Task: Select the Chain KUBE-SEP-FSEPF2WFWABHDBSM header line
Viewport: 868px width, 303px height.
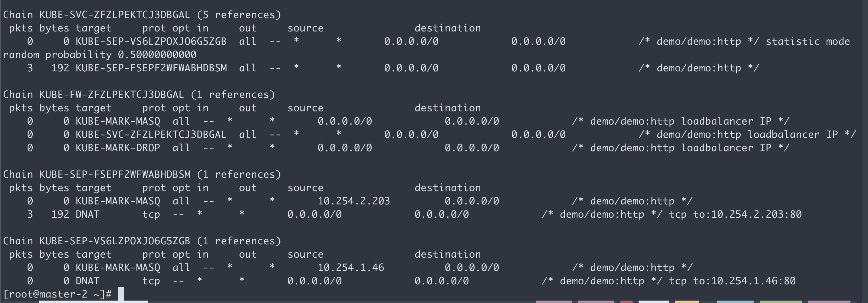Action: [x=142, y=174]
